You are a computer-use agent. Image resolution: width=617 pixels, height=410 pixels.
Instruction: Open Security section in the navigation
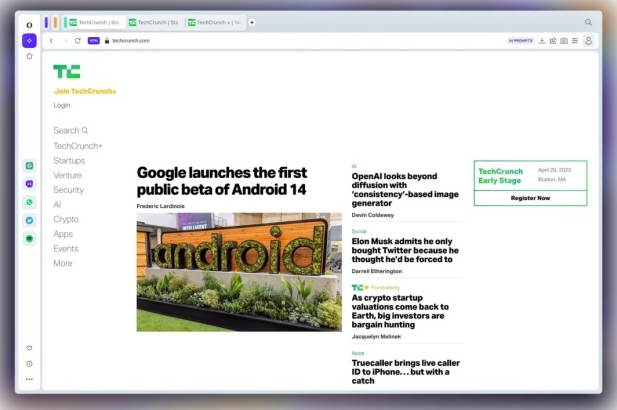coord(69,190)
